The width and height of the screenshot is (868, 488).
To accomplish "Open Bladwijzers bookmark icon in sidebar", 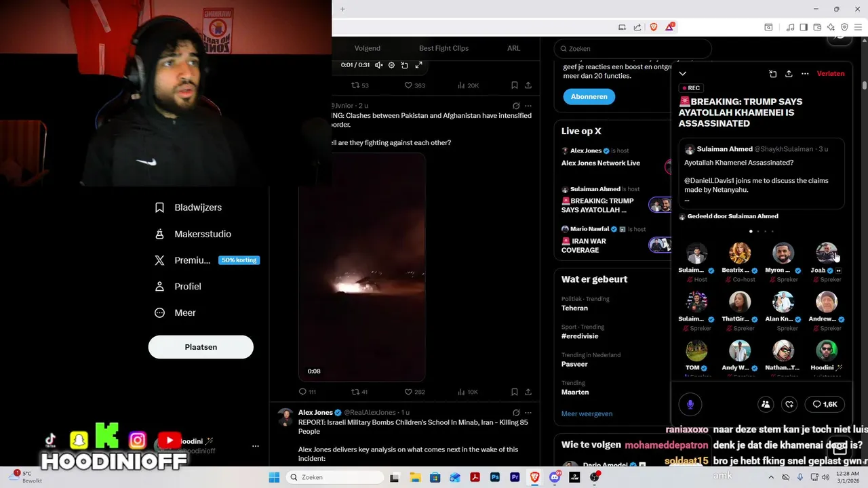I will (159, 207).
